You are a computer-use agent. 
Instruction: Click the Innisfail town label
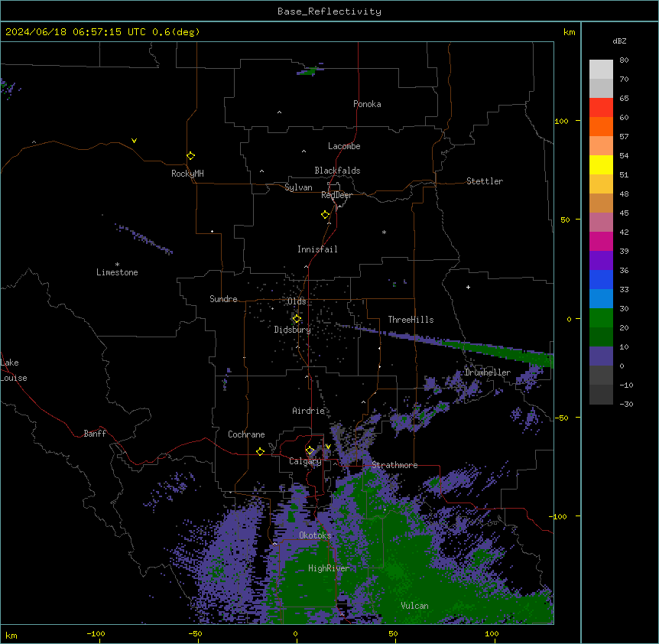(317, 249)
